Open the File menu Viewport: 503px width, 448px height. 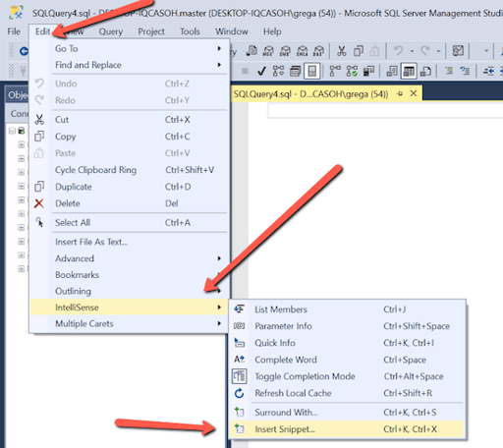click(x=14, y=31)
